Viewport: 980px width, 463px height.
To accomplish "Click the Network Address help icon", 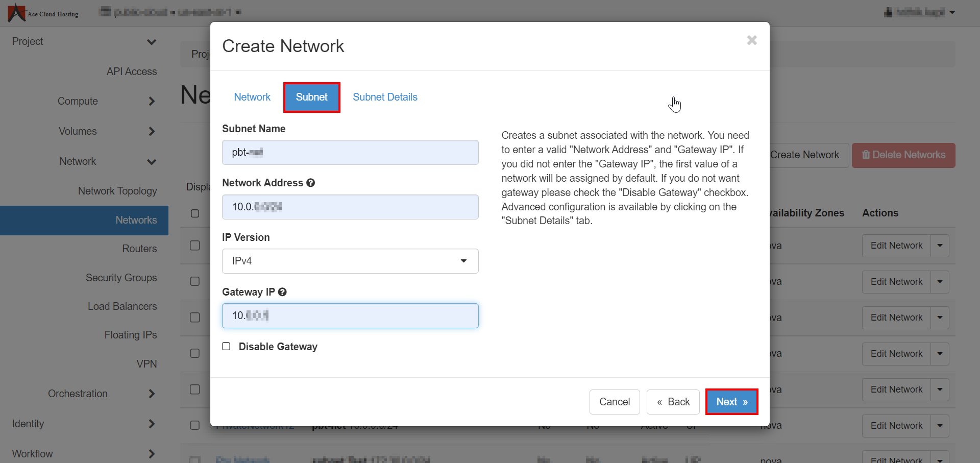I will tap(310, 183).
